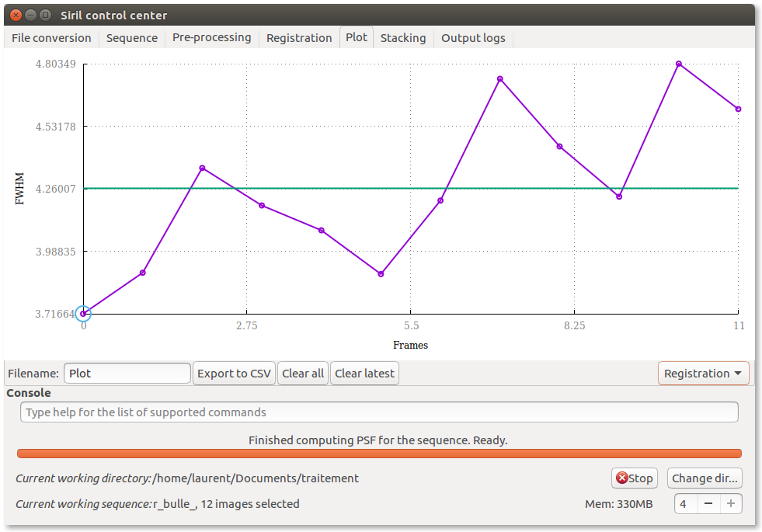The height and width of the screenshot is (532, 762).
Task: View the Output logs tab
Action: tap(473, 38)
